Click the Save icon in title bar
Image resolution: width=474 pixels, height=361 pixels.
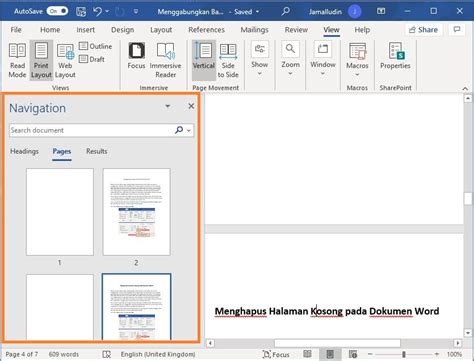click(x=81, y=12)
